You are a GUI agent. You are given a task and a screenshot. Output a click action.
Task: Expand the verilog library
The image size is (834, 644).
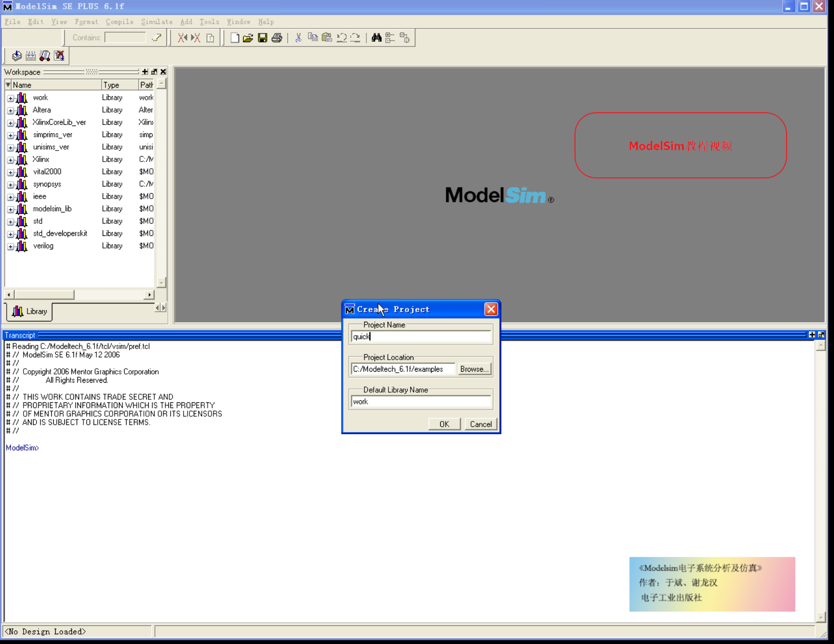coord(11,246)
